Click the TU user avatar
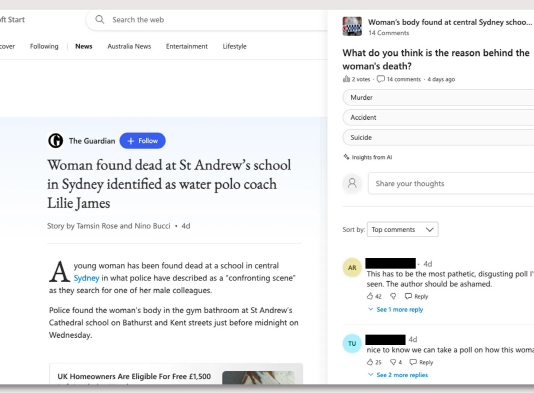This screenshot has height=393, width=534. [352, 343]
